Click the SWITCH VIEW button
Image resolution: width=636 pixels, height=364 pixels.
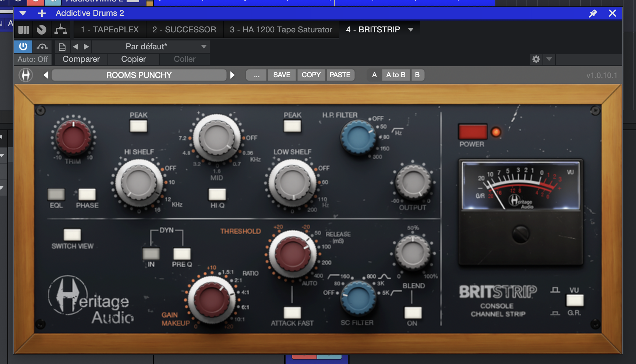[x=72, y=235]
